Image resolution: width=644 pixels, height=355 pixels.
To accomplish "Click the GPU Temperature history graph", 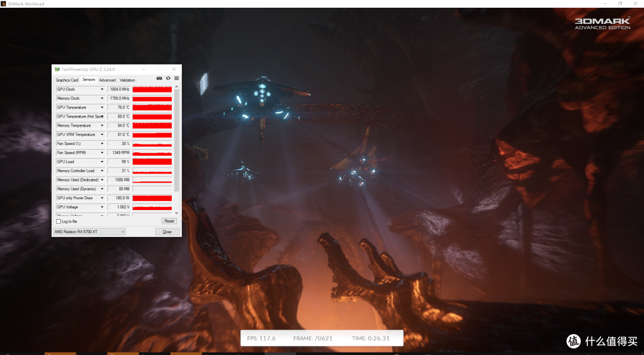I will pyautogui.click(x=152, y=107).
